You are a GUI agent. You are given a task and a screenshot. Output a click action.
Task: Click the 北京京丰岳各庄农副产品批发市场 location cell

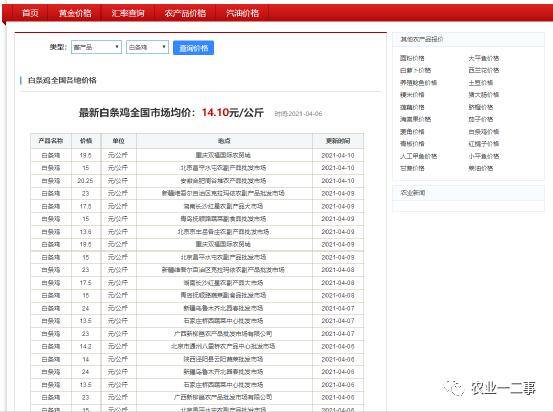(223, 232)
